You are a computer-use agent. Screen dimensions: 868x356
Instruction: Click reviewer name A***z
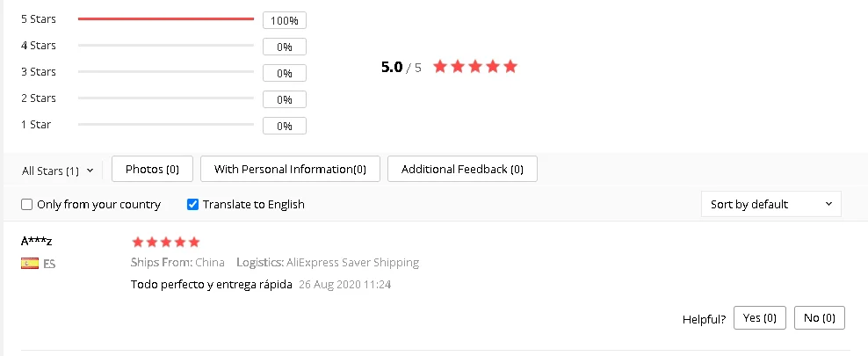(38, 240)
